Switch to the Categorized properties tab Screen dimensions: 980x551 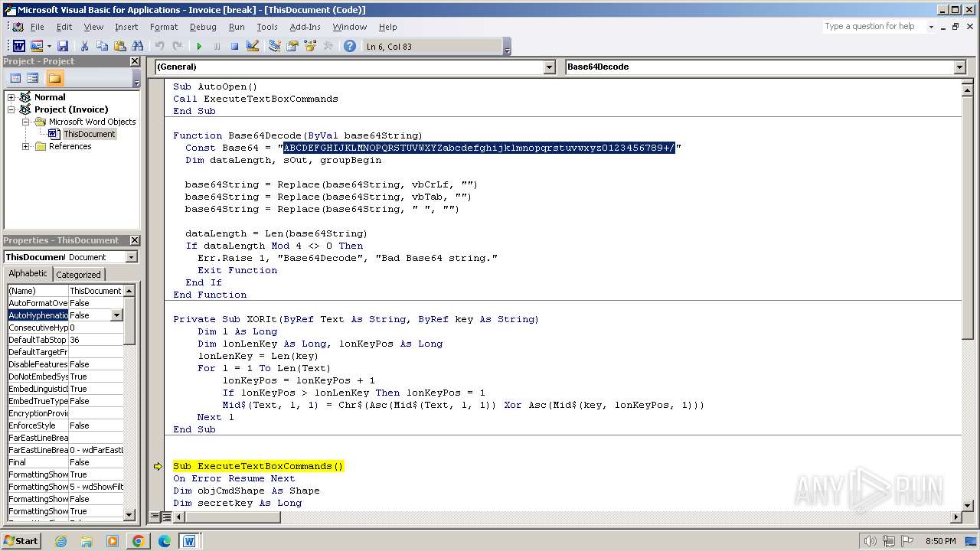click(x=78, y=275)
